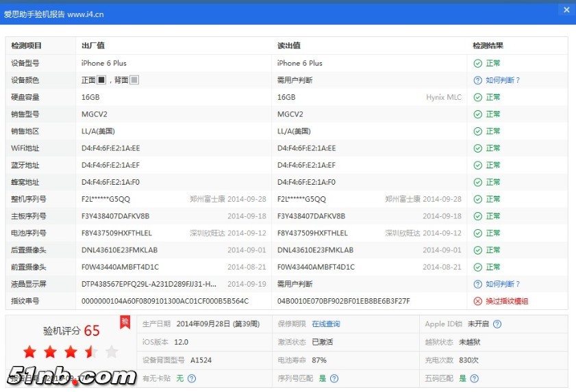Click the red warning icon in 指纹串号 row
Screen dimensions: 576x392
click(x=477, y=301)
